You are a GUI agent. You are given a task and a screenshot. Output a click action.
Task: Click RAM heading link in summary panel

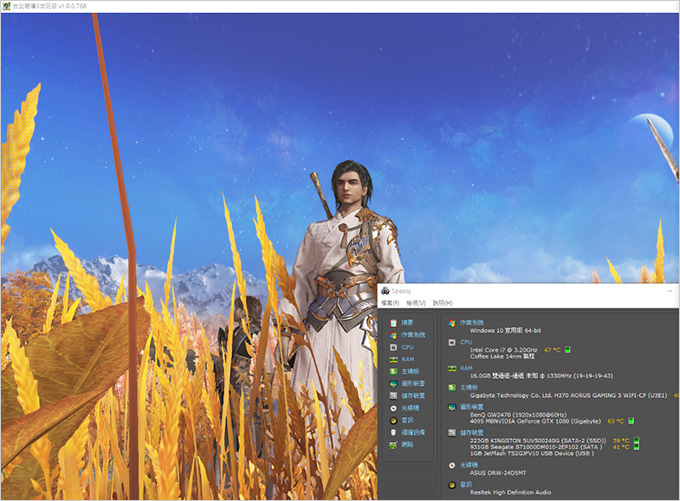tap(466, 368)
